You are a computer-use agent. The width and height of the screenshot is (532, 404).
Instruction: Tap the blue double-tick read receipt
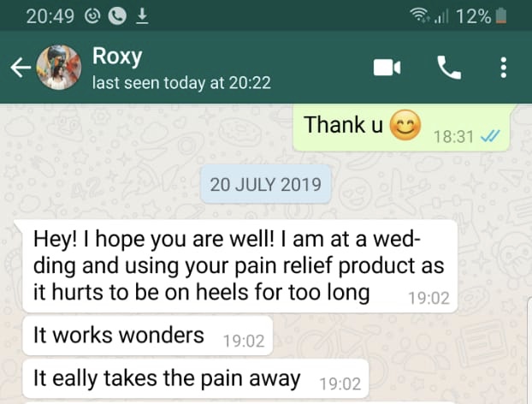pyautogui.click(x=490, y=136)
